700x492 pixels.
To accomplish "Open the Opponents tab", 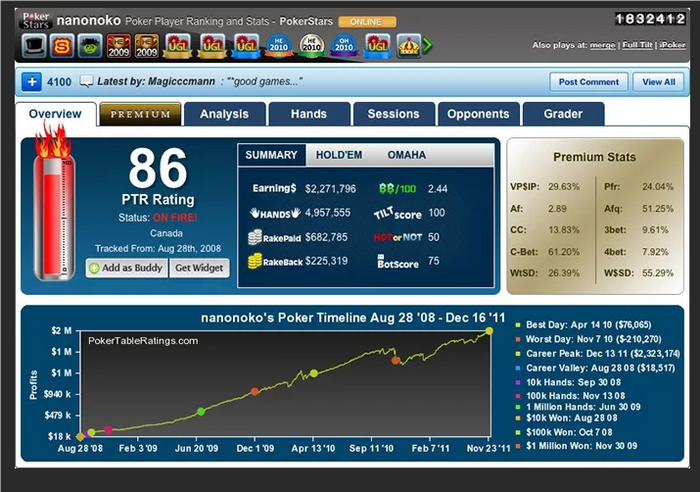I will tap(478, 114).
